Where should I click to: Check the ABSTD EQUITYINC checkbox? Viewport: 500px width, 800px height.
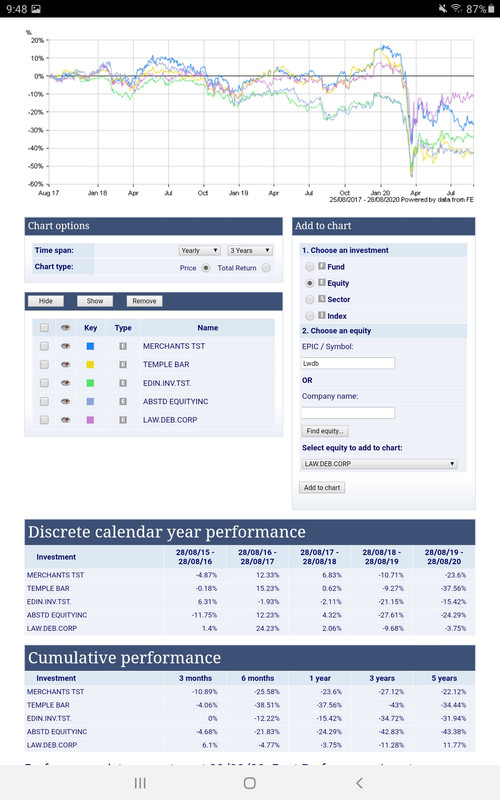point(44,401)
